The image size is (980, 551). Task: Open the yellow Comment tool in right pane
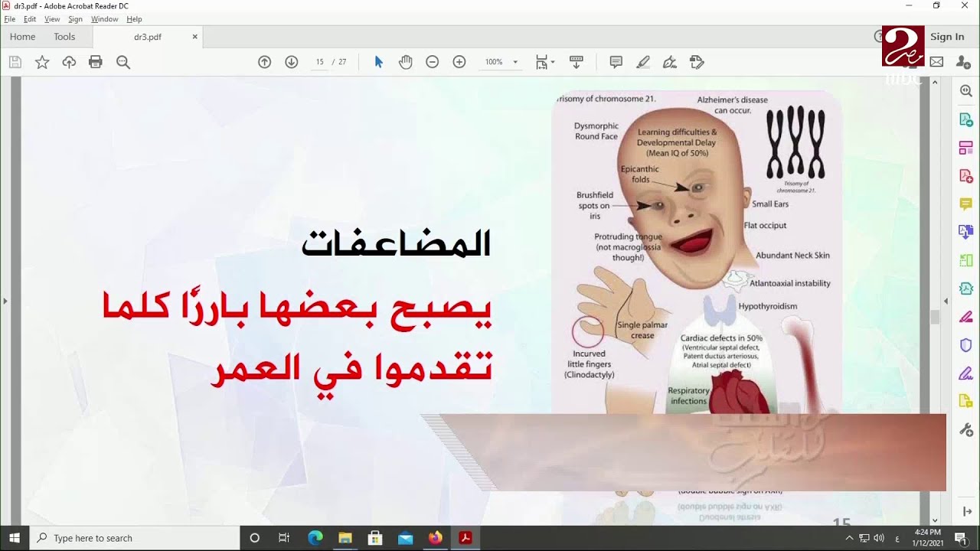tap(965, 204)
